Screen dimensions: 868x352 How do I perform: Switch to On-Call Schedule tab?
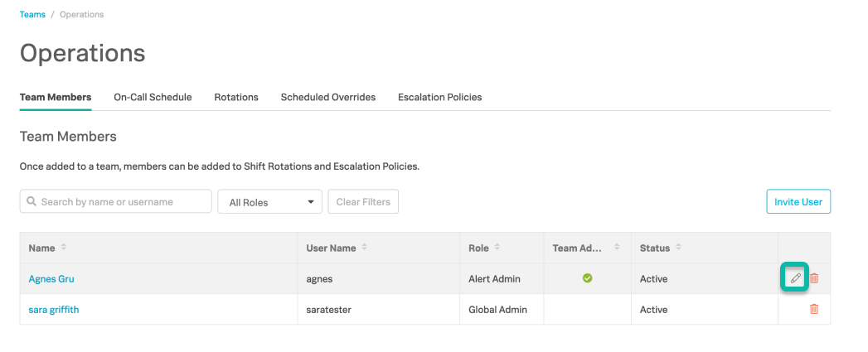point(153,97)
